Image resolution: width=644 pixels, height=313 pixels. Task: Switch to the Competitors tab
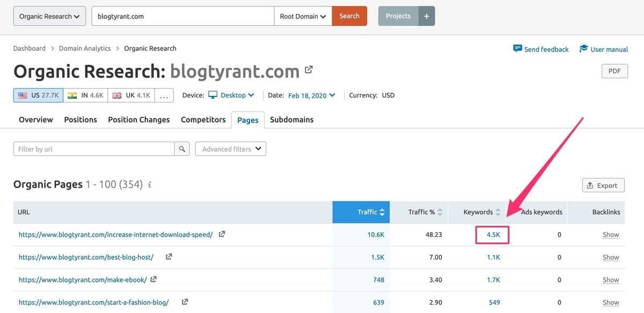pos(203,120)
